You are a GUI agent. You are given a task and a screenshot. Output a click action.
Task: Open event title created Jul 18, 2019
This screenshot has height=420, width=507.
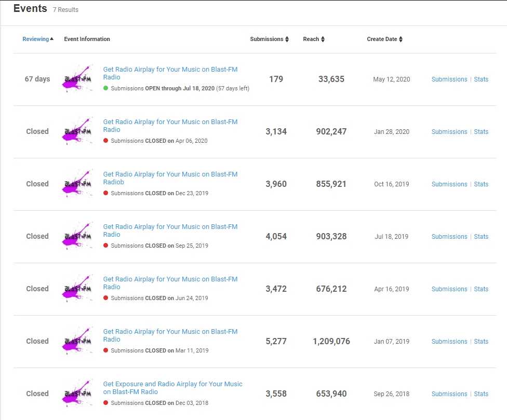[x=170, y=231]
